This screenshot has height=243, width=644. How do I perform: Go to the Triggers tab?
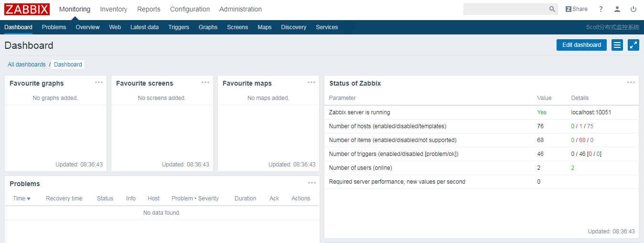(179, 27)
